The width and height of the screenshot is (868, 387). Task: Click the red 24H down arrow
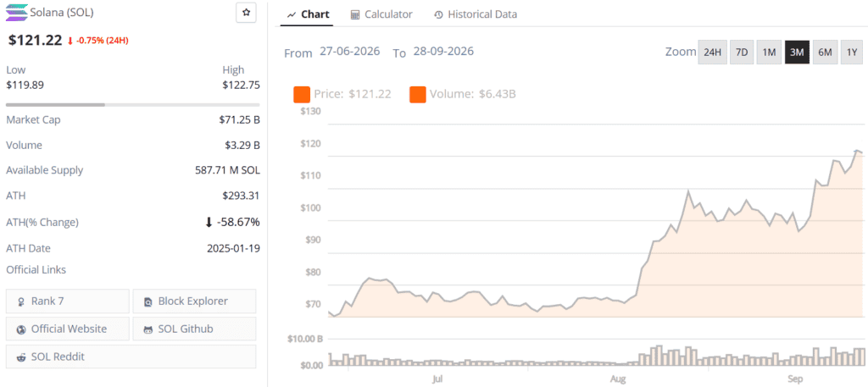click(x=70, y=41)
